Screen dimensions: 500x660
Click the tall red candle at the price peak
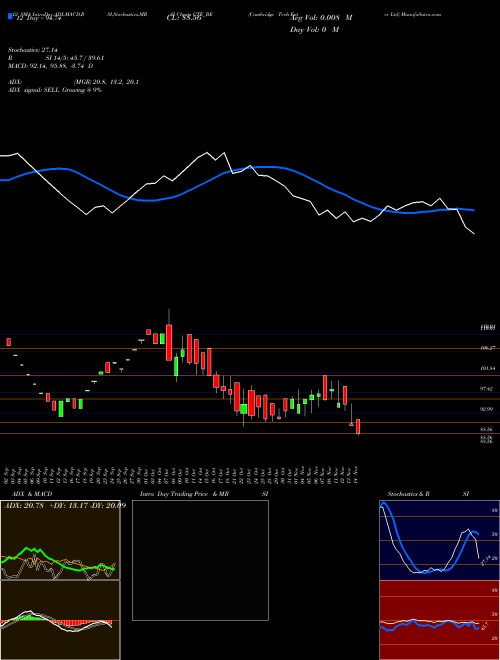click(x=169, y=342)
